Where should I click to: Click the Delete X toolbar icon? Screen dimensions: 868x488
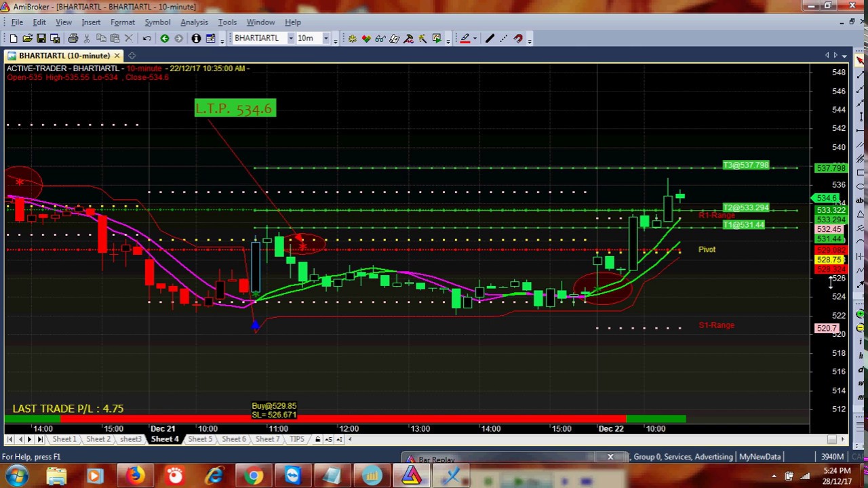point(129,39)
